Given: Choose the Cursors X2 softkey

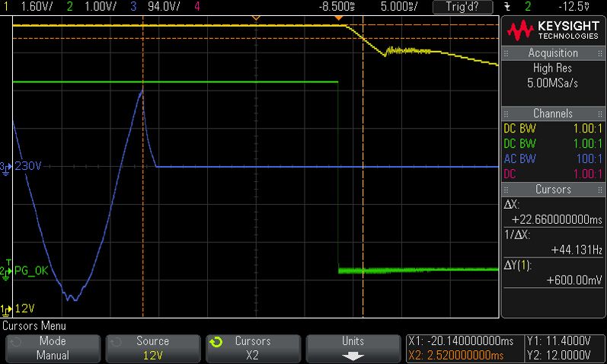Looking at the screenshot, I should click(x=253, y=348).
